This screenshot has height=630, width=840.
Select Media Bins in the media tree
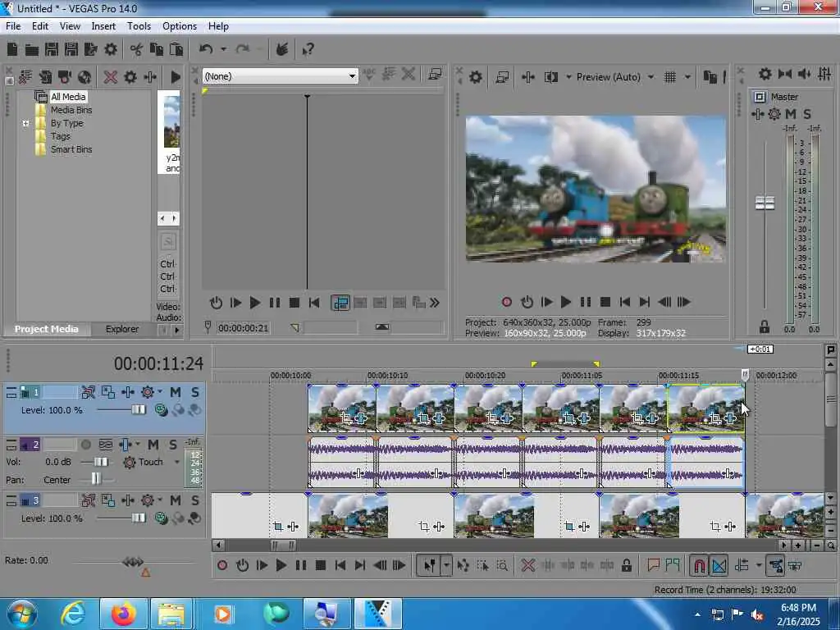tap(71, 110)
